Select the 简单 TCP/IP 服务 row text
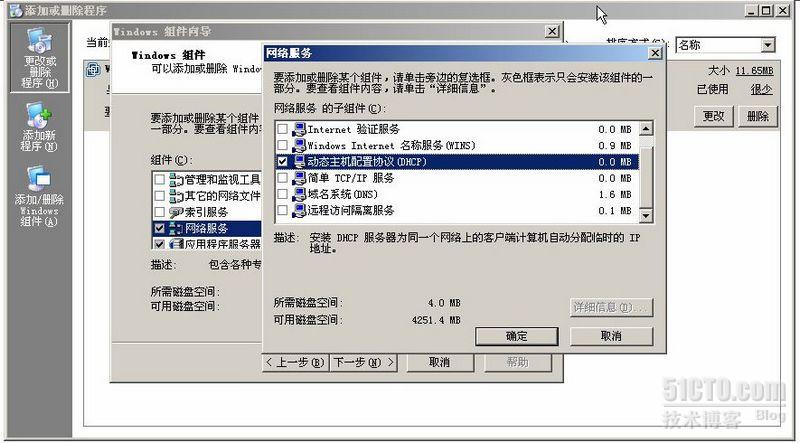 tap(351, 178)
